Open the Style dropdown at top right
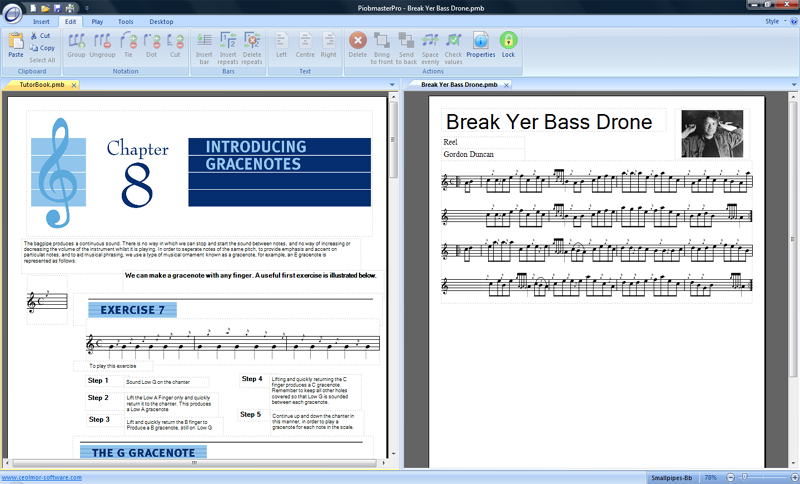This screenshot has height=484, width=800. (x=774, y=20)
